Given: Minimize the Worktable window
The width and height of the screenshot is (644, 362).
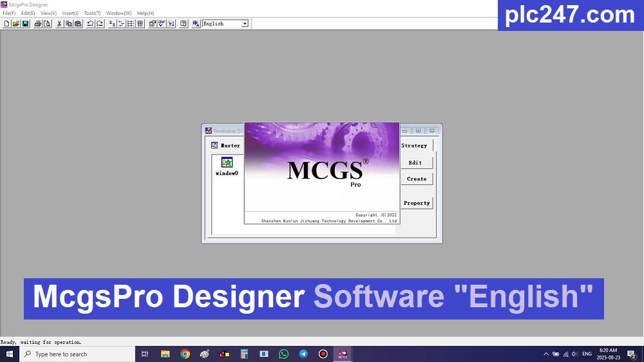Looking at the screenshot, I should click(404, 131).
